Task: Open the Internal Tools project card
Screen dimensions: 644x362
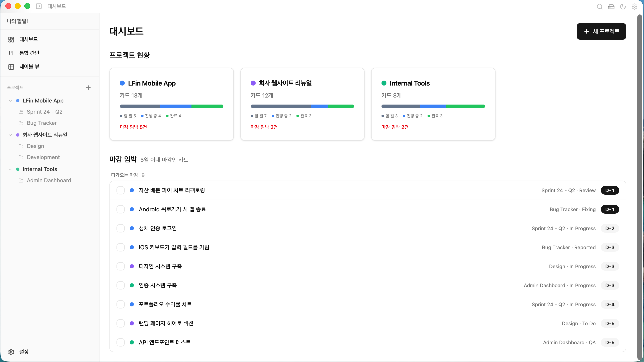Action: click(x=433, y=104)
